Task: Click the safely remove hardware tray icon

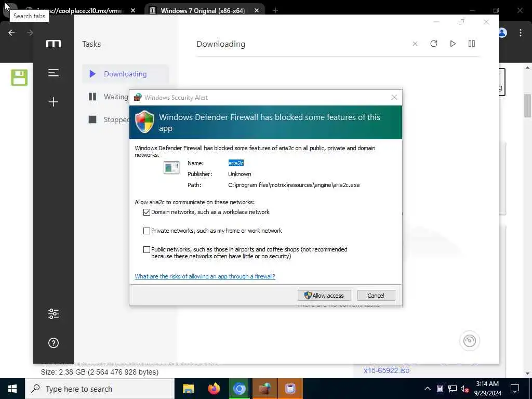Action: (x=440, y=389)
